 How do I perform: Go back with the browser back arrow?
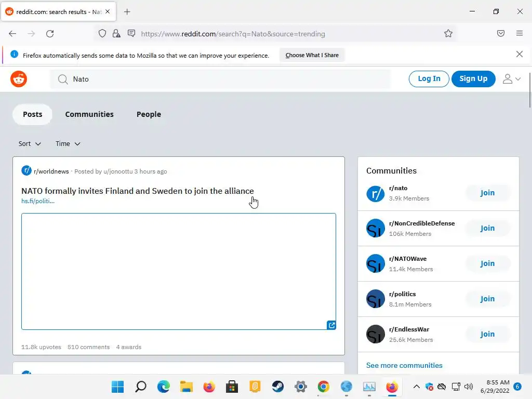coord(12,34)
